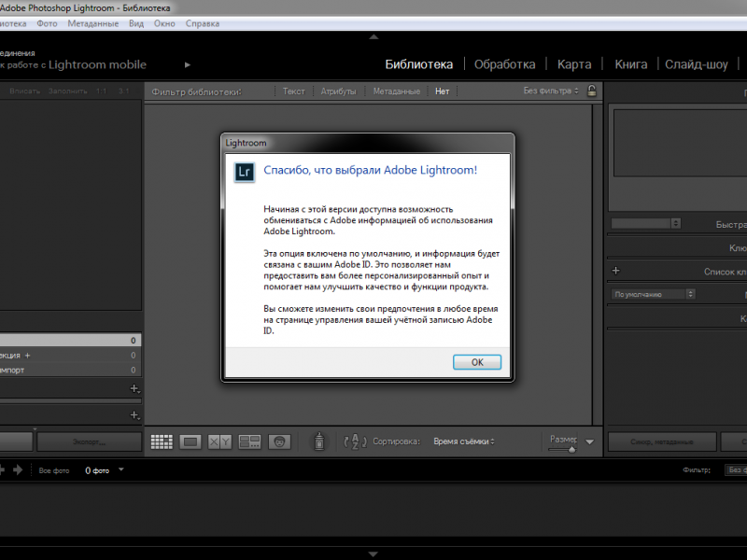This screenshot has width=747, height=560.
Task: Add to quick collection plus next to 'екция'
Action: (27, 356)
